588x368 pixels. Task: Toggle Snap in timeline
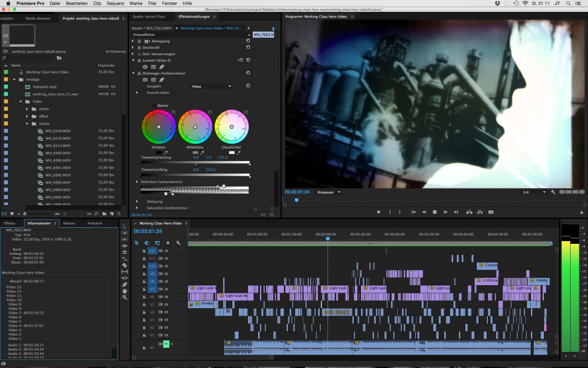(x=147, y=243)
